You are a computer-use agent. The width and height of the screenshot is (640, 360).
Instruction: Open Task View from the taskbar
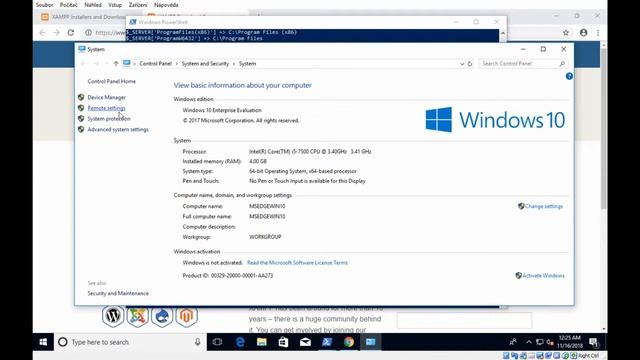pyautogui.click(x=217, y=342)
